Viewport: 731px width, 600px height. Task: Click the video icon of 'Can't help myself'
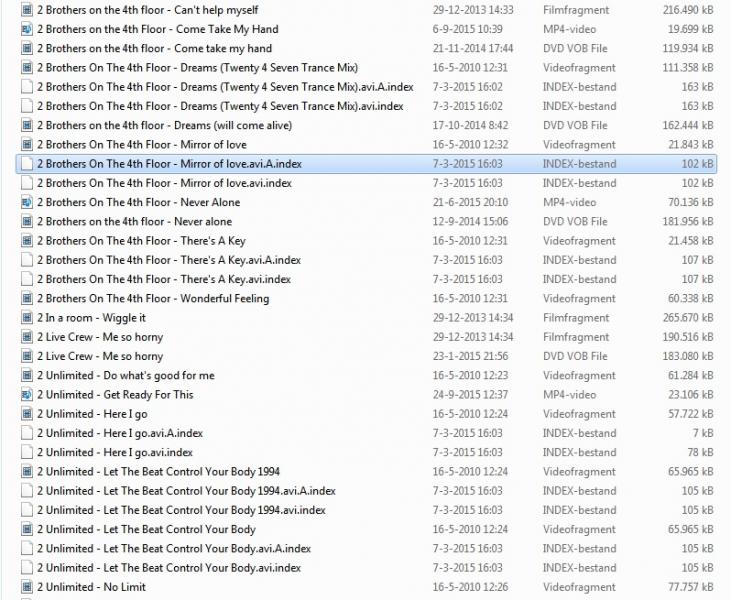(x=27, y=10)
